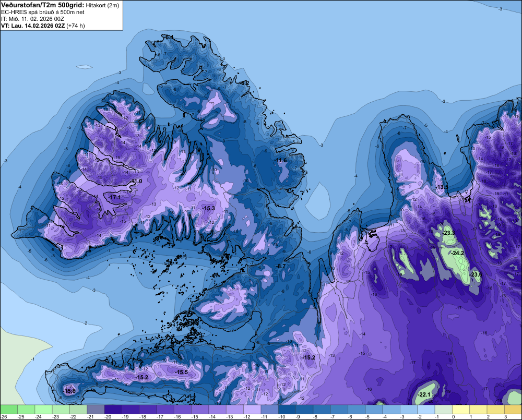The height and width of the screenshot is (420, 522).
Task: Click the valid time 'VT: Lau. 14.02.2026 02Z'
Action: pos(33,26)
